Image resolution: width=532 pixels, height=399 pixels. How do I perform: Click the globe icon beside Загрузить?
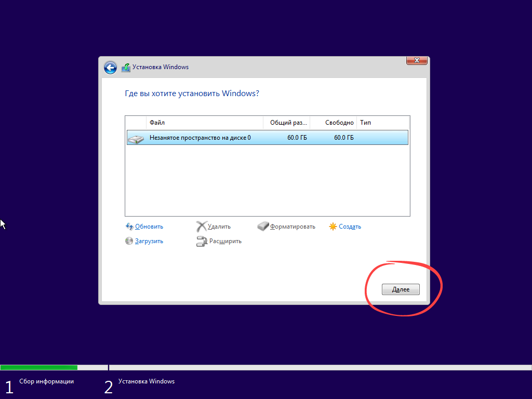(129, 241)
